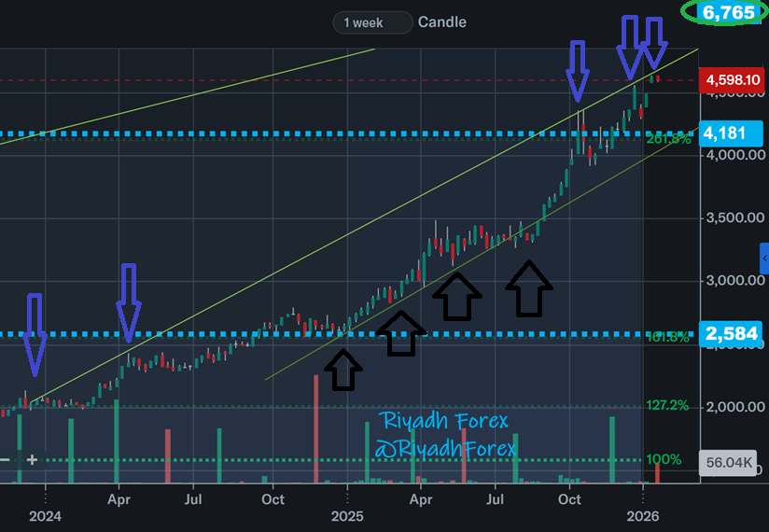
Task: Select the 56.04K volume value label
Action: pyautogui.click(x=728, y=462)
